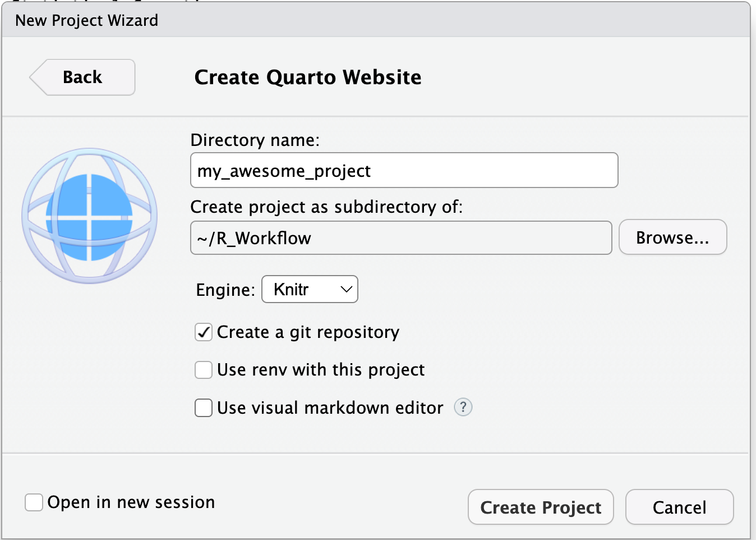Browse for a parent directory
This screenshot has width=756, height=540.
click(x=672, y=238)
